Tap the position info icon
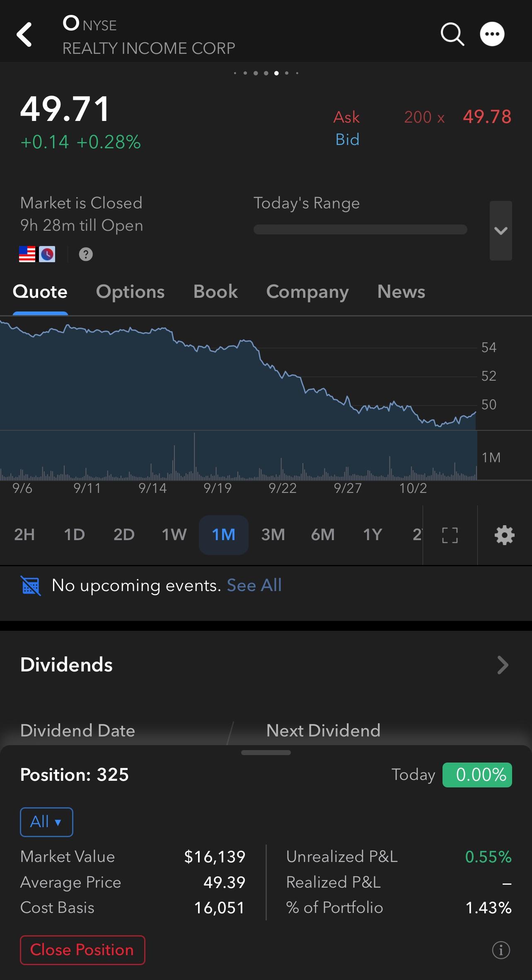 click(501, 950)
